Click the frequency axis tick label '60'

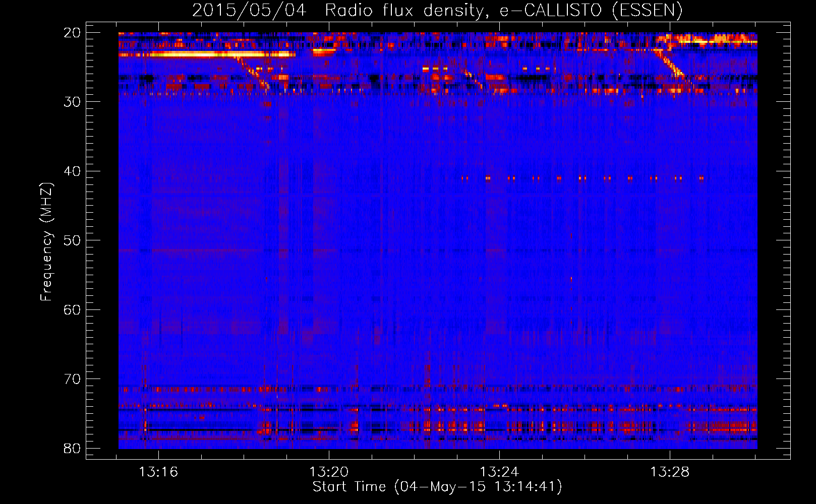(x=73, y=309)
